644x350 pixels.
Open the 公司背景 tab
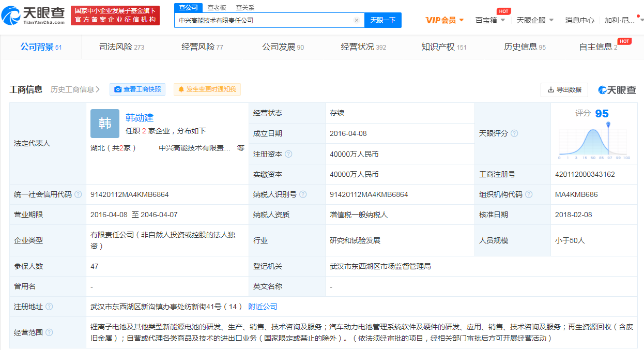[x=41, y=47]
